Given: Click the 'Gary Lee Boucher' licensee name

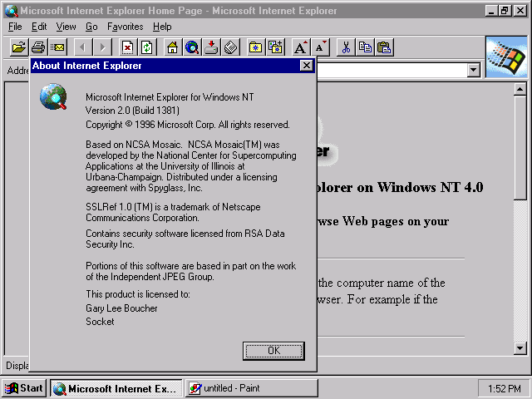Looking at the screenshot, I should click(x=121, y=308).
